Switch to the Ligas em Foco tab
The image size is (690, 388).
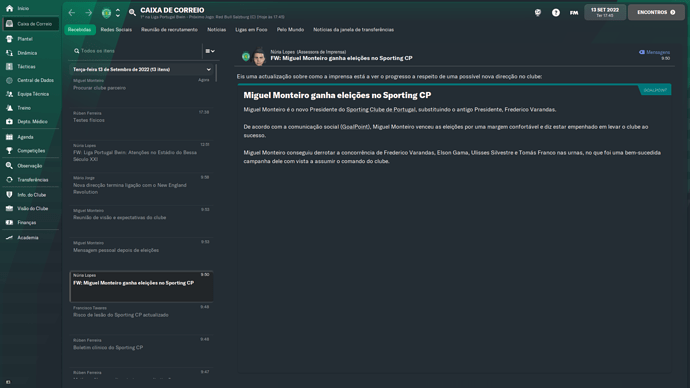point(251,29)
